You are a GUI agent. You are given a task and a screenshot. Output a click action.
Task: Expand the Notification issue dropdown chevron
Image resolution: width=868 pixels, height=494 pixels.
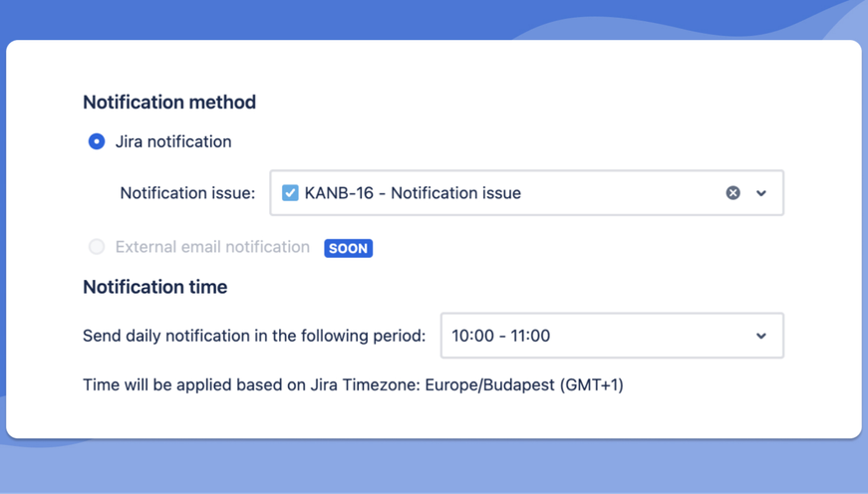761,193
